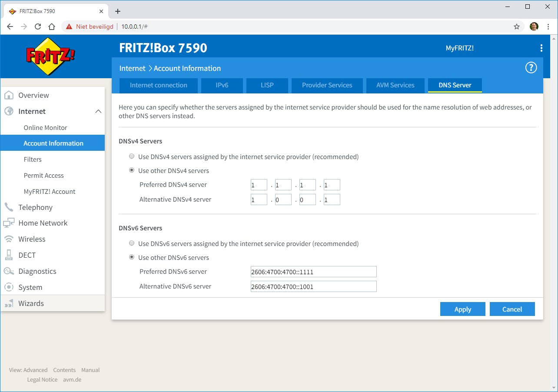Click the FRITZ! logo
Image resolution: width=558 pixels, height=392 pixels.
click(x=51, y=56)
